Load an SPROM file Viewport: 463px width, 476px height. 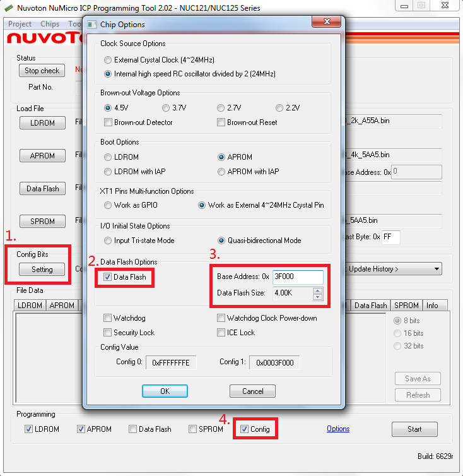pyautogui.click(x=42, y=222)
